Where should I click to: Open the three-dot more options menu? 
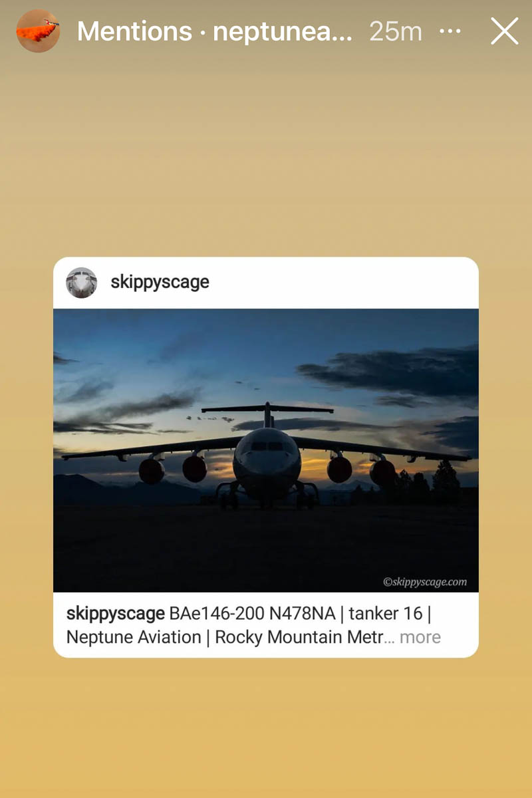451,31
